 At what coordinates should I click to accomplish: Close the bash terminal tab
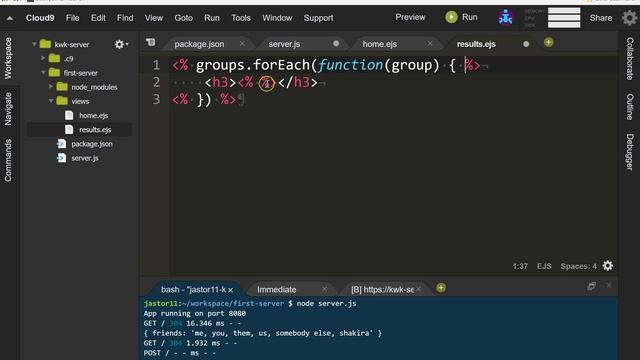pos(231,290)
